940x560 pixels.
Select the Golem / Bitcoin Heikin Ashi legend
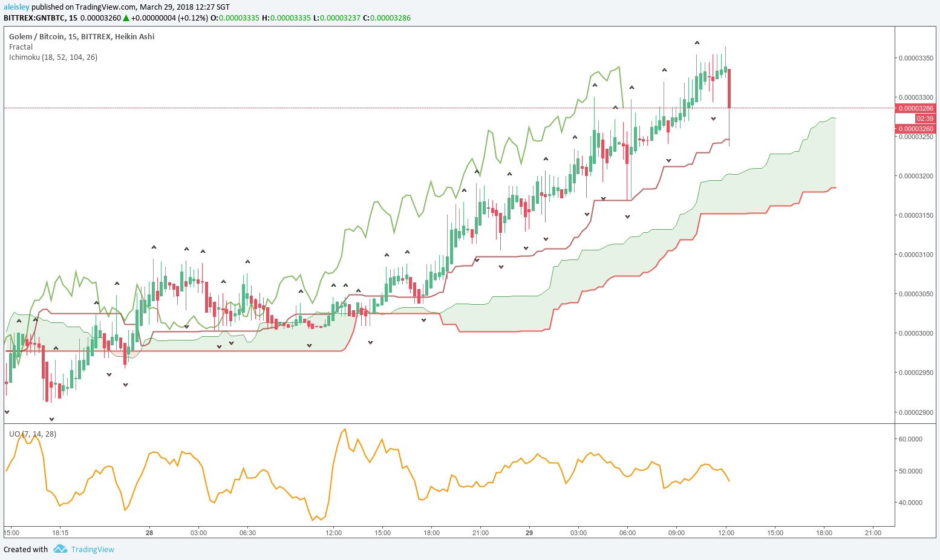click(82, 37)
